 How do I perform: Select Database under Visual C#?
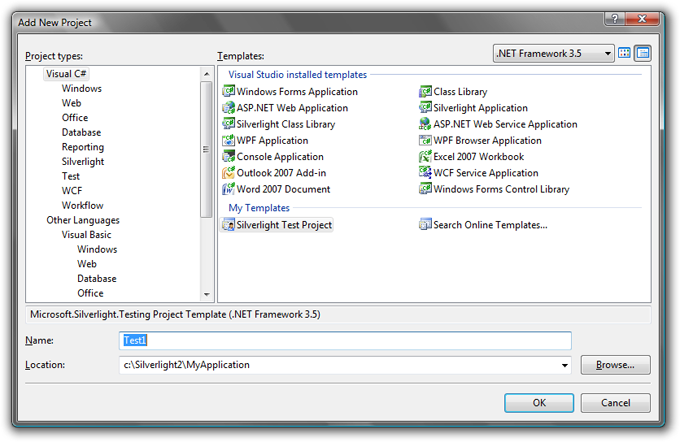(x=81, y=132)
